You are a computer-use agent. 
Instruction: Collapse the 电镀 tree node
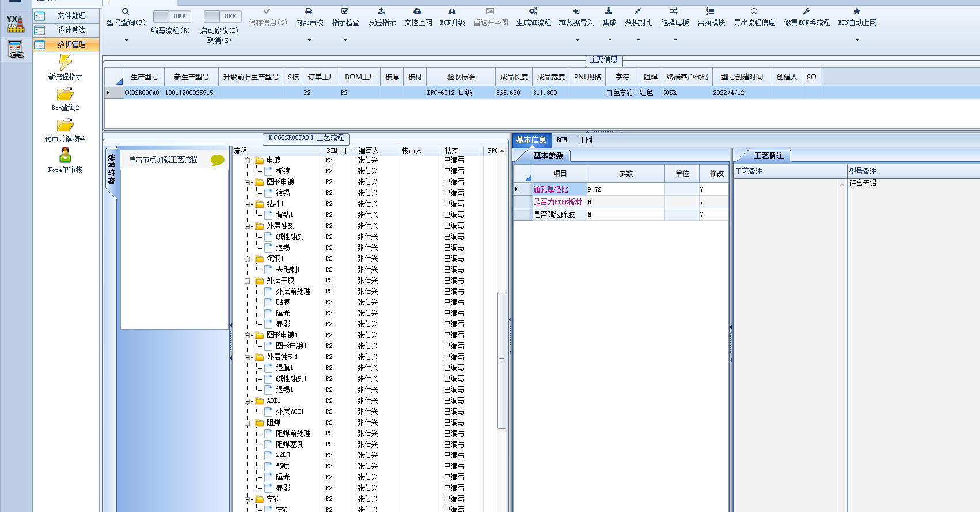click(x=248, y=161)
